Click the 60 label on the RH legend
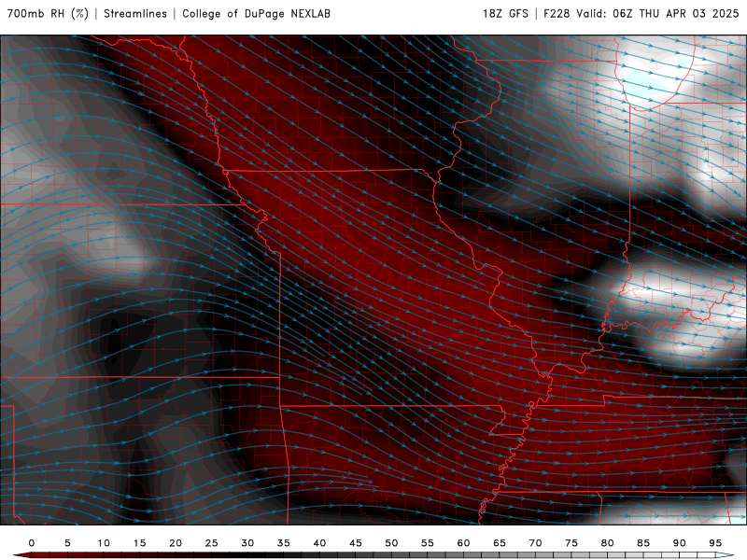747x560 pixels. [x=463, y=543]
